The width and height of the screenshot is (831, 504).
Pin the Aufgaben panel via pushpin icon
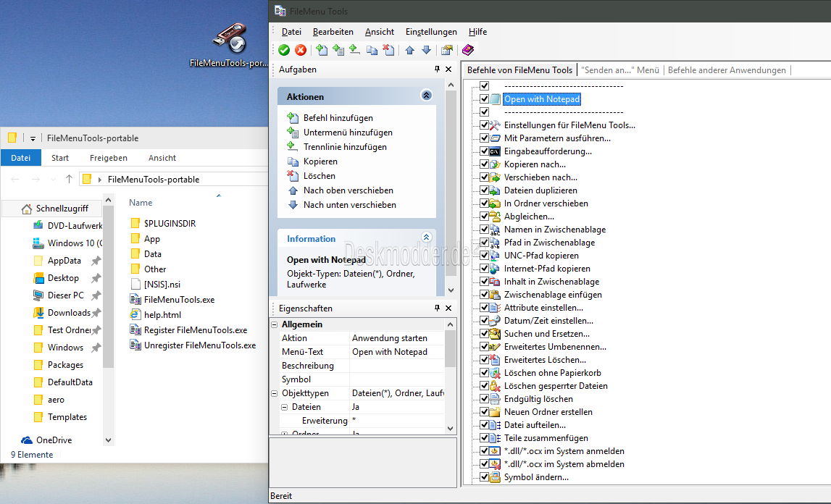coord(437,70)
